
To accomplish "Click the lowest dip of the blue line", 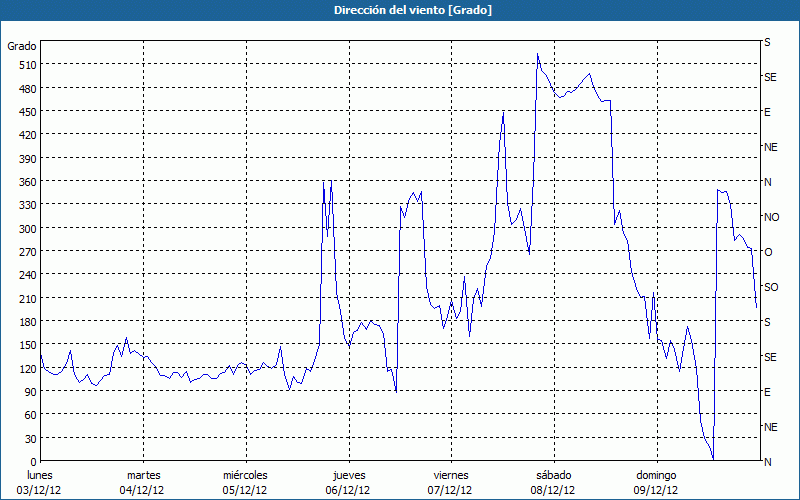I will (x=713, y=459).
